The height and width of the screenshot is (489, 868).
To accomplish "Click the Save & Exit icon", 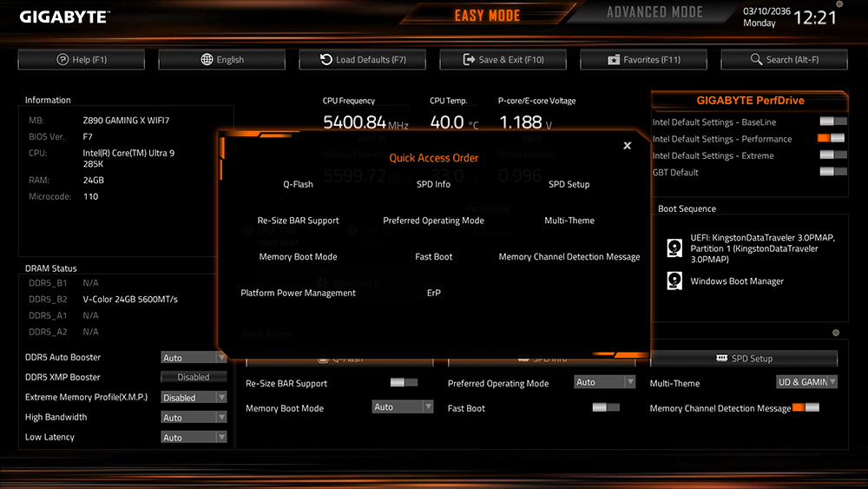I will tap(470, 60).
